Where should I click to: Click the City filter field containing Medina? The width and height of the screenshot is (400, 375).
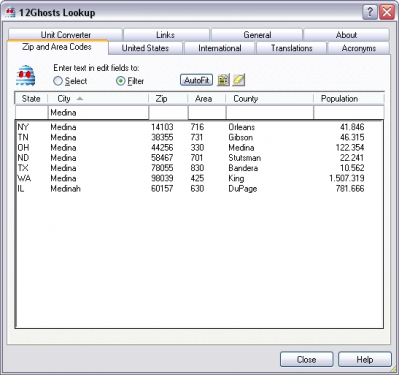point(98,113)
